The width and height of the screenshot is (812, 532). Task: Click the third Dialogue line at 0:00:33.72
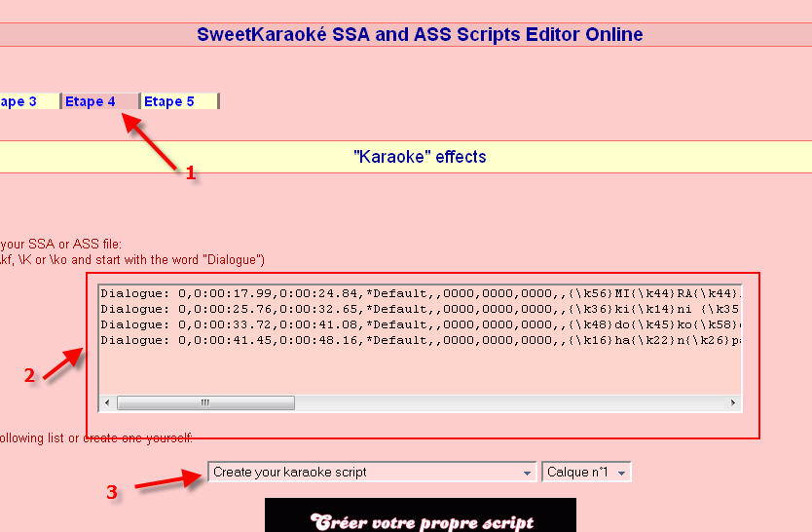[x=421, y=324]
